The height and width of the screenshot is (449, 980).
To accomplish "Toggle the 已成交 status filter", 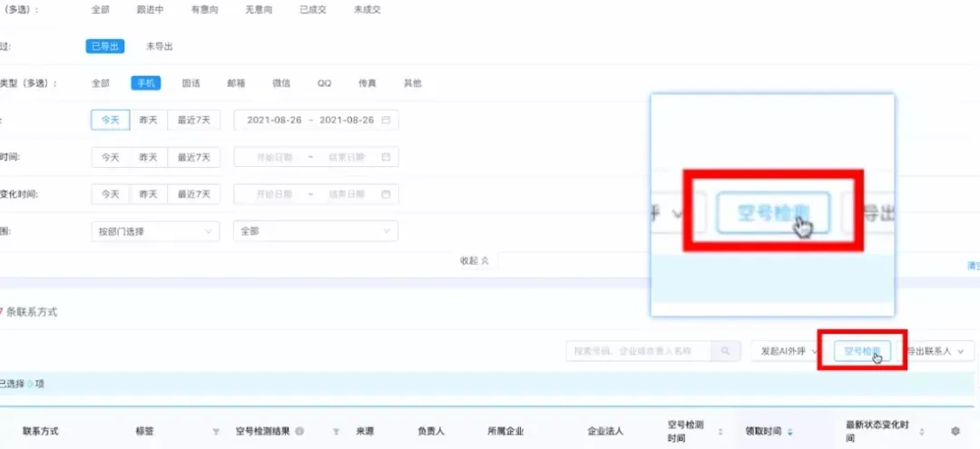I will [x=312, y=10].
